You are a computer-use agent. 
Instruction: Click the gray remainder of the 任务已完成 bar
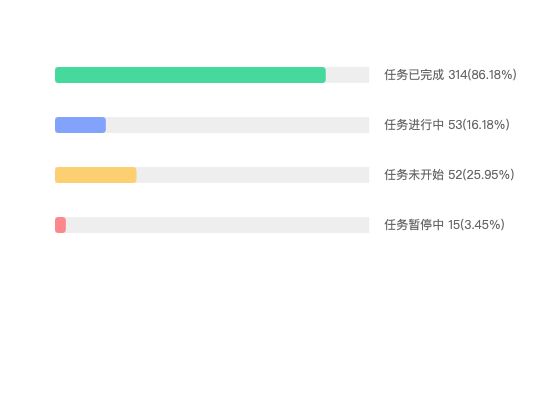(347, 75)
